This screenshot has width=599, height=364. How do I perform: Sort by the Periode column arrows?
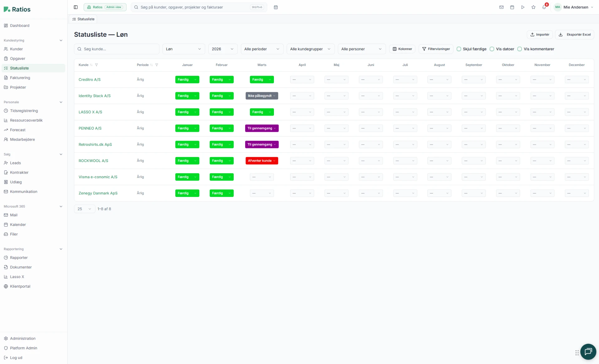(151, 65)
